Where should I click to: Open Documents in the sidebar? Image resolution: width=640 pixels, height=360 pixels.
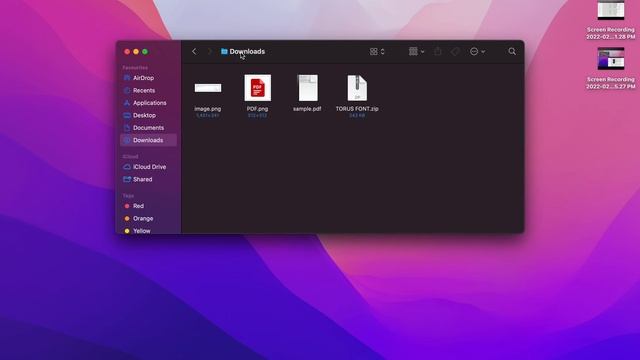148,128
